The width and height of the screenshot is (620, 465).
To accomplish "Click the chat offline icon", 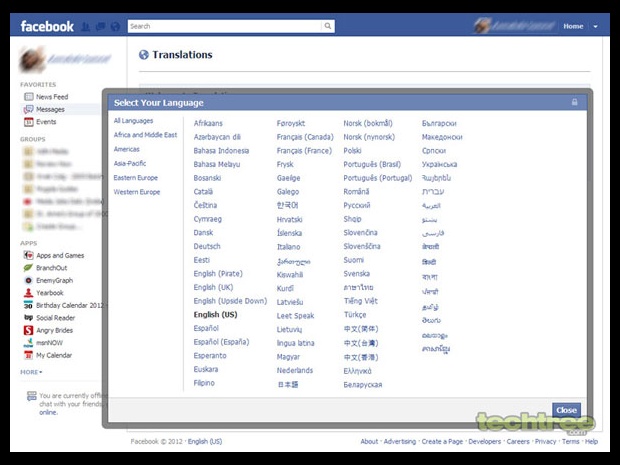I will [32, 396].
